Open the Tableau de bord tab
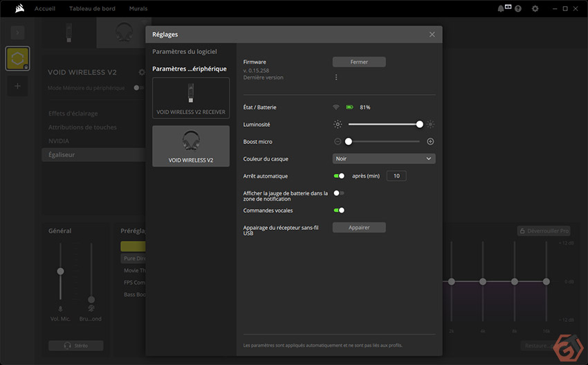 92,8
